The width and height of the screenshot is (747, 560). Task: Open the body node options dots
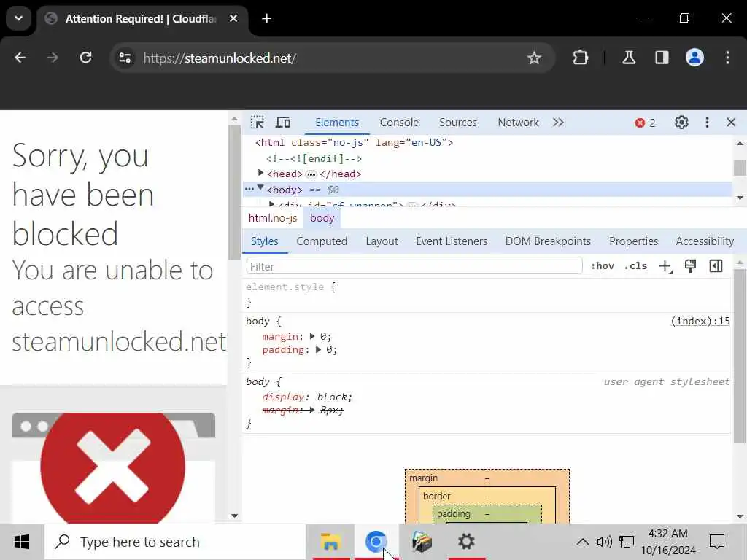[x=249, y=189]
